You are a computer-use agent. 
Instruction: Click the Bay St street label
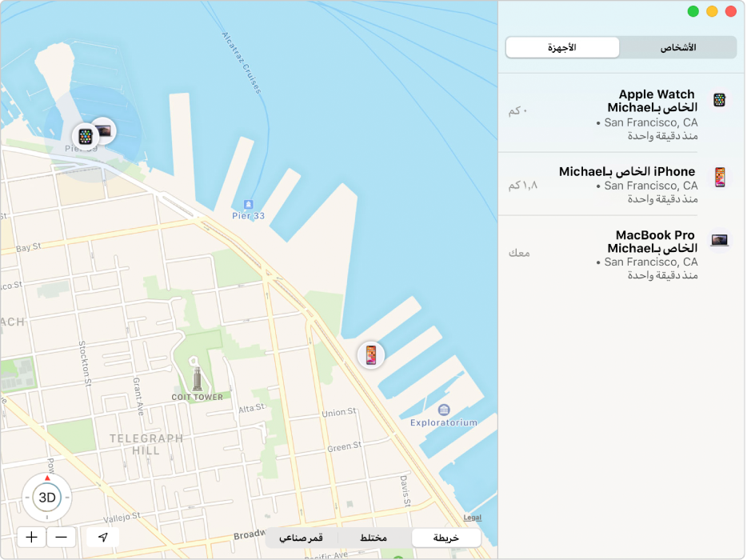tap(29, 247)
